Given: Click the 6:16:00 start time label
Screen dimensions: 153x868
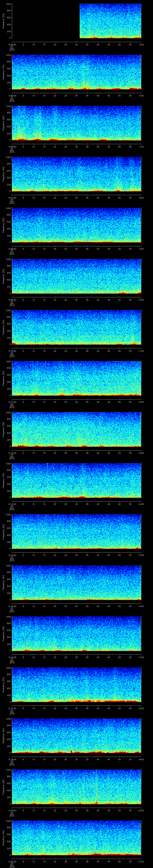Looking at the screenshot, I should [x=12, y=657].
